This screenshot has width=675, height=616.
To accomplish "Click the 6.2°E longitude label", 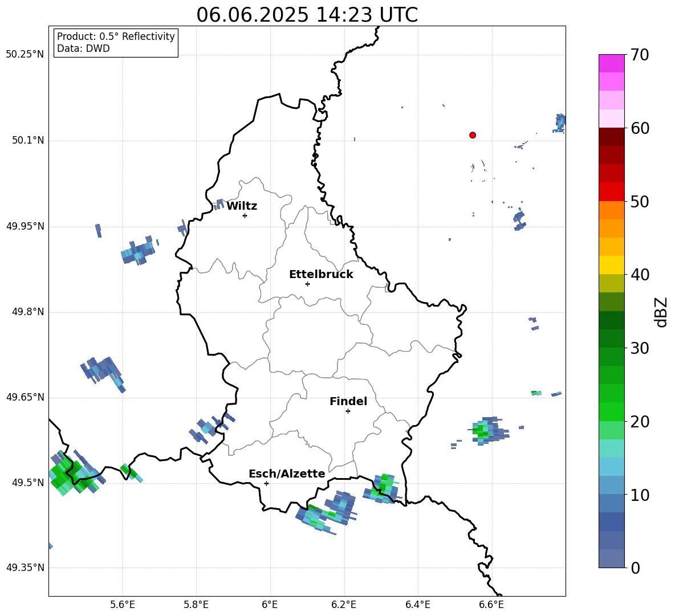I will (x=344, y=605).
